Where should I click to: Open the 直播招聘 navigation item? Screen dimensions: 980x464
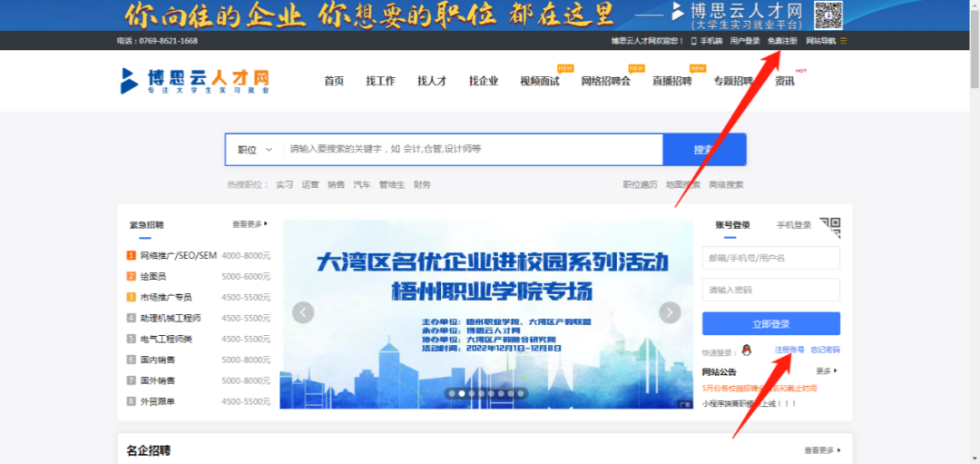point(671,81)
